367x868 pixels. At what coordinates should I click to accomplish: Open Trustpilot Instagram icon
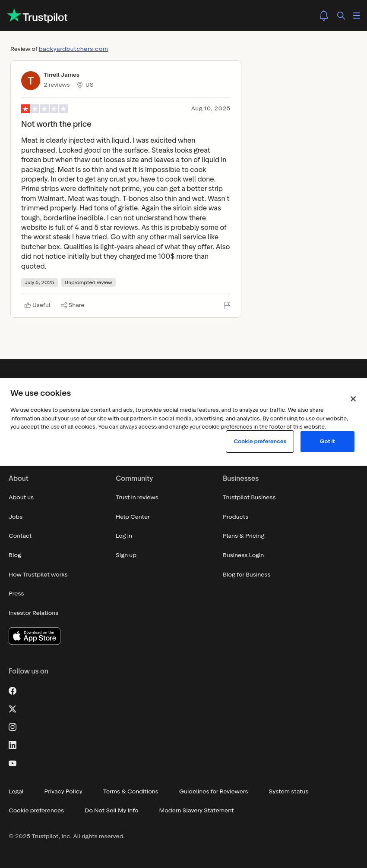click(13, 727)
